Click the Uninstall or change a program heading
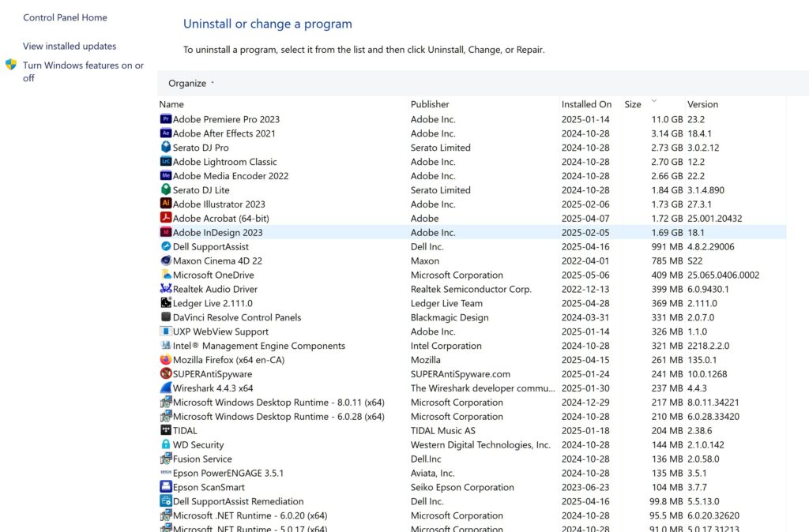809x532 pixels. (x=267, y=24)
